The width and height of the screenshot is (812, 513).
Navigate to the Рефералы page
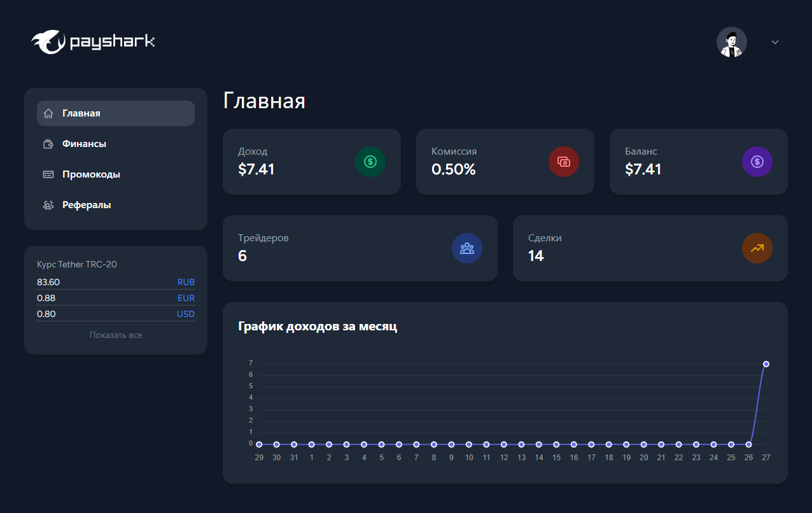tap(87, 205)
